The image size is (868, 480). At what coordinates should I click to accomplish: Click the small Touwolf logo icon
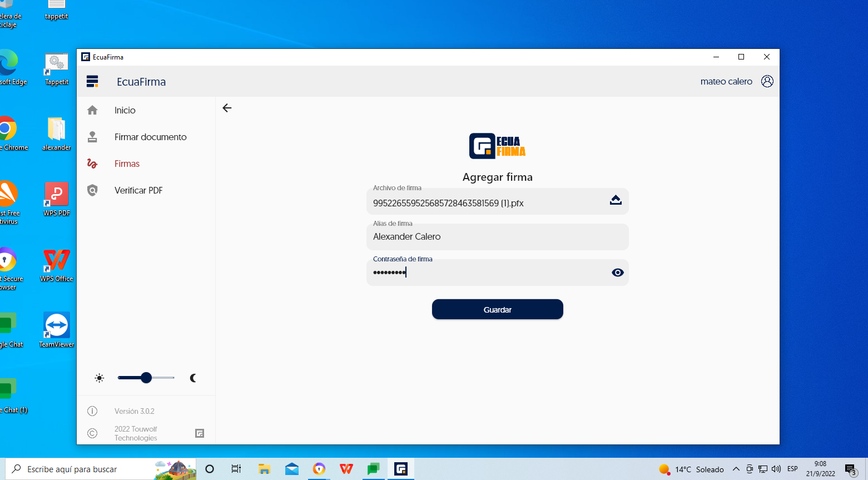pyautogui.click(x=200, y=433)
